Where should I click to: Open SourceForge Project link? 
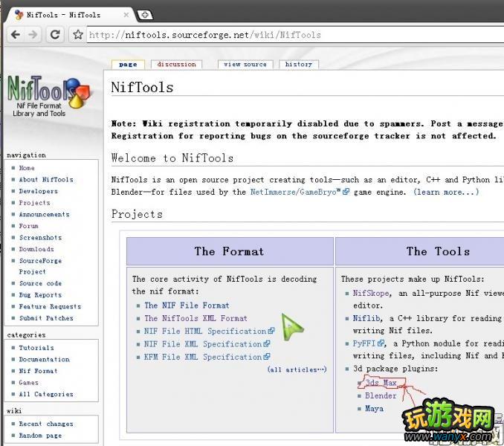click(40, 266)
